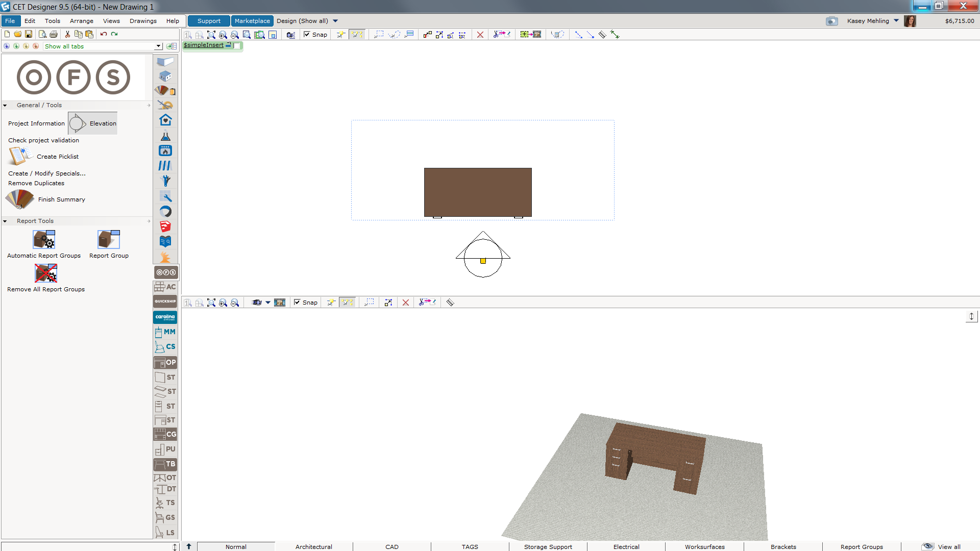Click Remove All Report Groups icon
980x551 pixels.
(x=45, y=273)
